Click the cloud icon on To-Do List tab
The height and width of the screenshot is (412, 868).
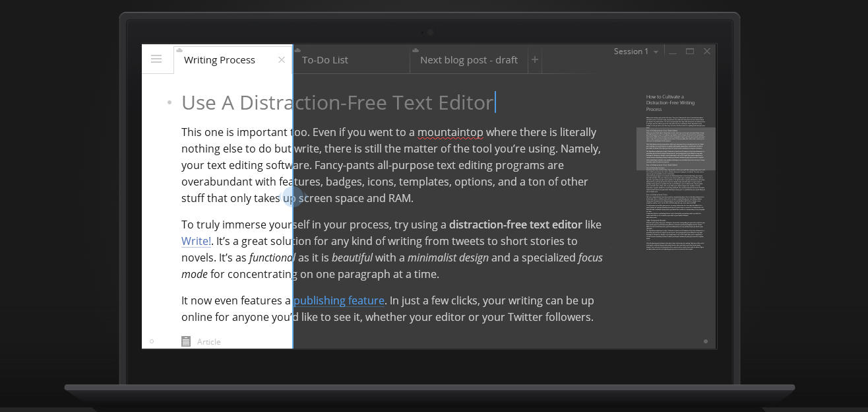[x=297, y=50]
